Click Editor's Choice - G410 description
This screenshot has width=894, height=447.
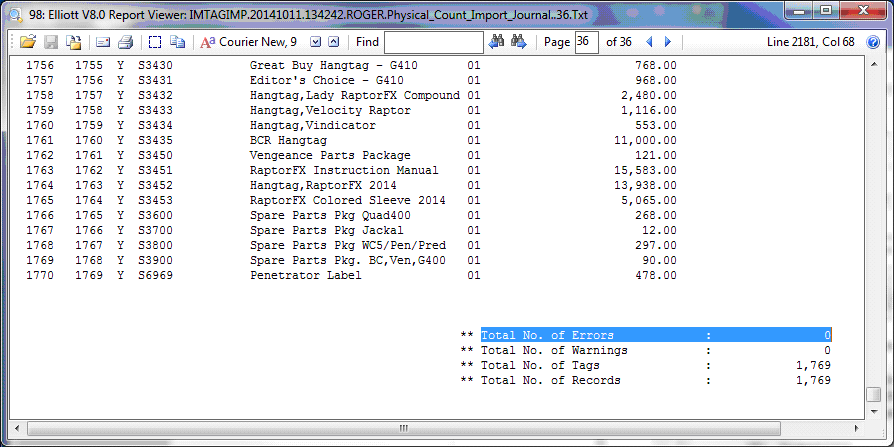click(x=327, y=80)
